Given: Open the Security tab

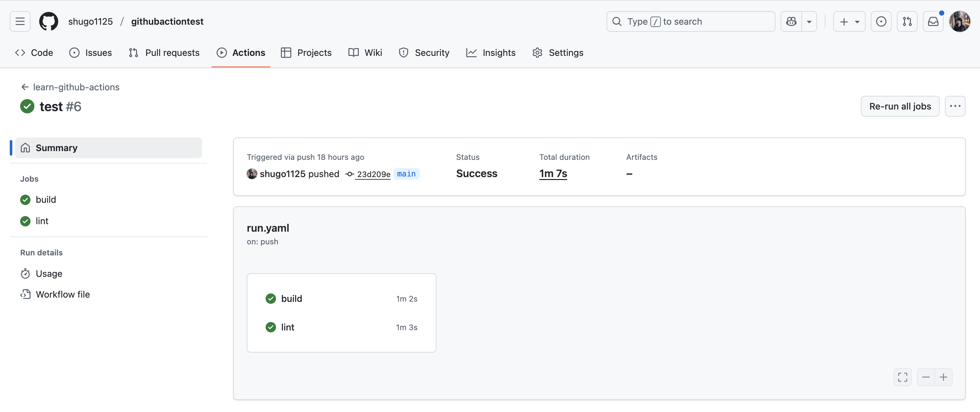Looking at the screenshot, I should (x=424, y=53).
